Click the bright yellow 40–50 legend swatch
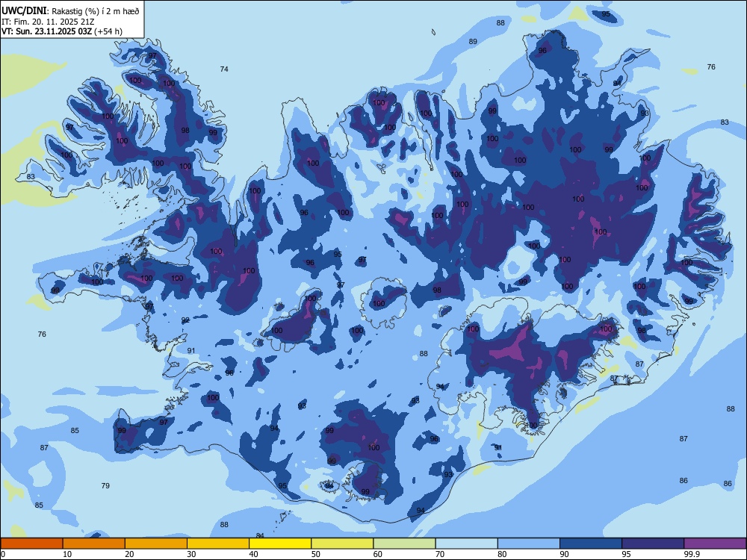747x560 pixels. point(280,544)
